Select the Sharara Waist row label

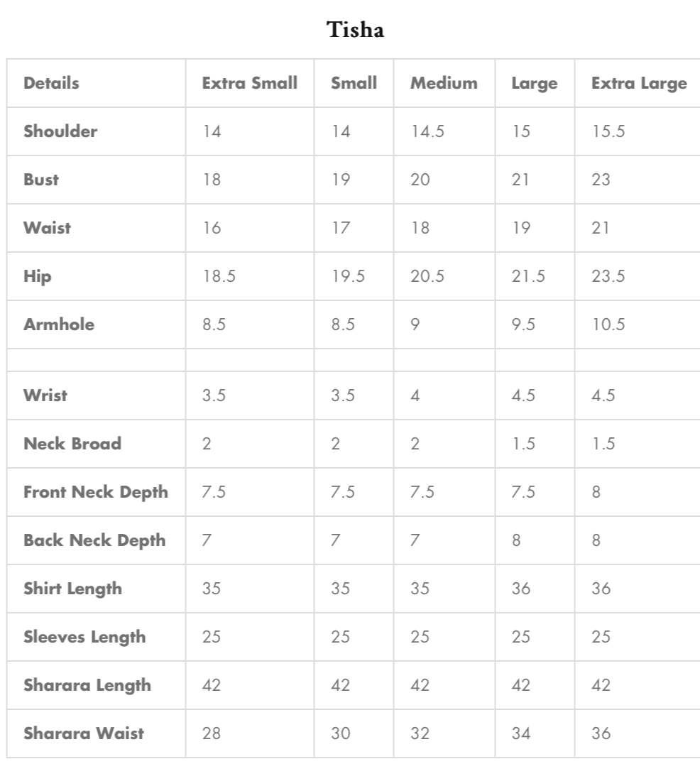(84, 733)
